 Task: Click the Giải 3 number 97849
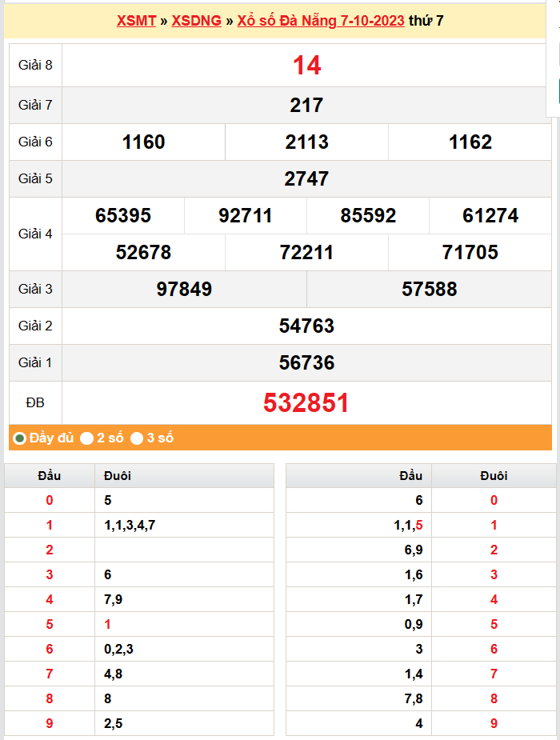(184, 290)
